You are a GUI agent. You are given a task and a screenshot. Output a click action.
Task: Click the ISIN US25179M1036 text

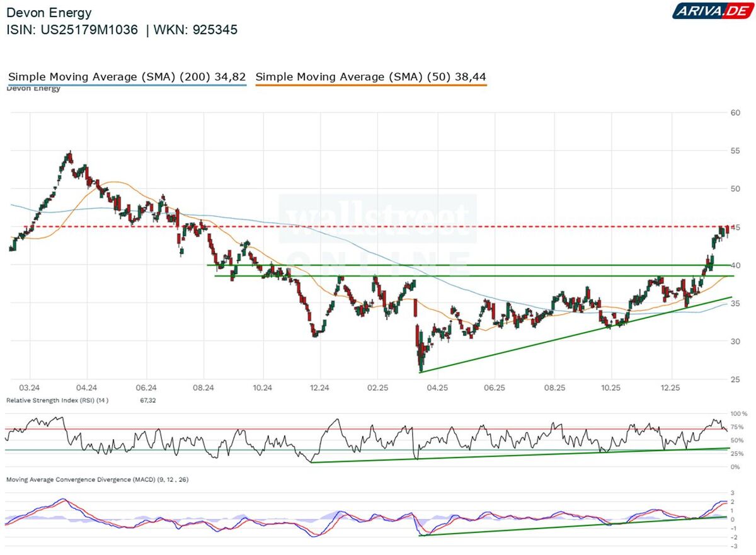(72, 30)
